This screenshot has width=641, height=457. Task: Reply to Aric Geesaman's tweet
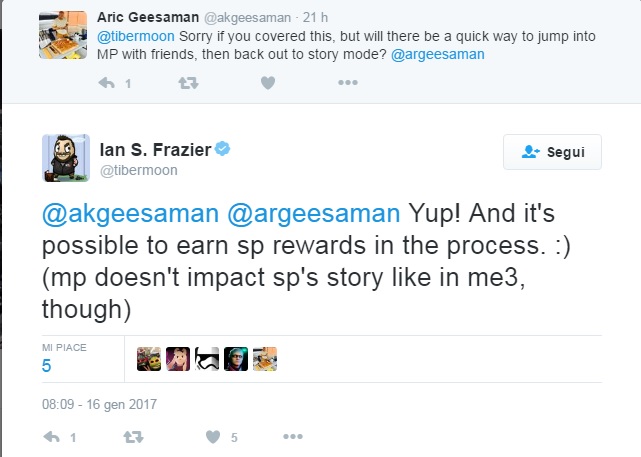coord(108,84)
